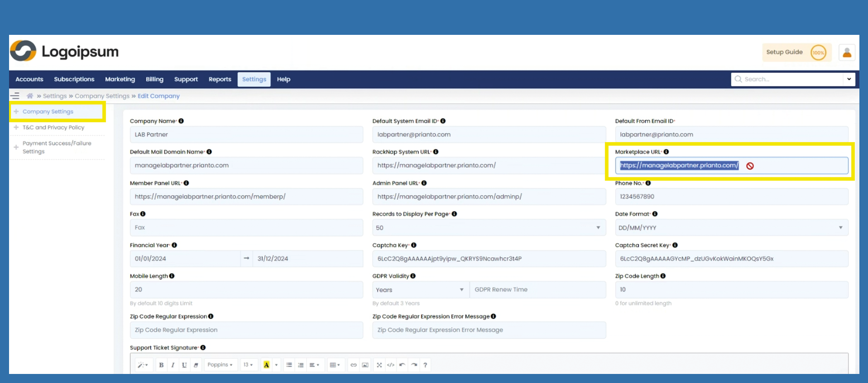The image size is (868, 383).
Task: Open the Records to Display Per Page dropdown
Action: [489, 228]
